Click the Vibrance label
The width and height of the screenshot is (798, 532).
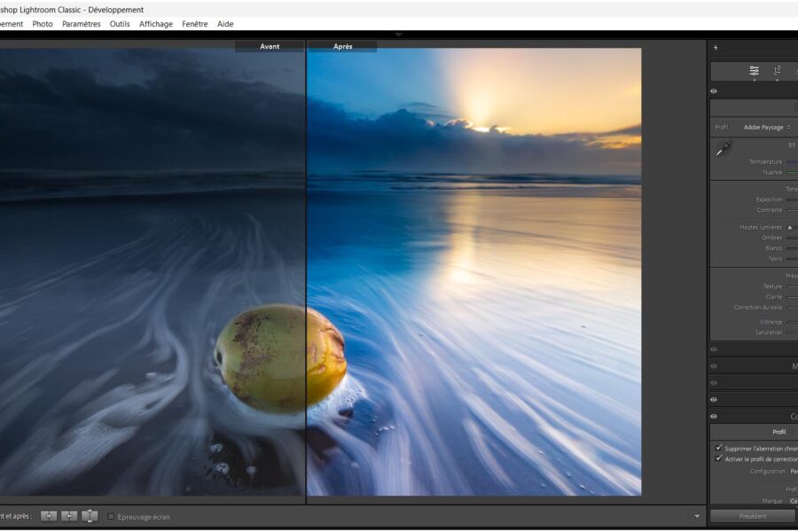pos(771,322)
